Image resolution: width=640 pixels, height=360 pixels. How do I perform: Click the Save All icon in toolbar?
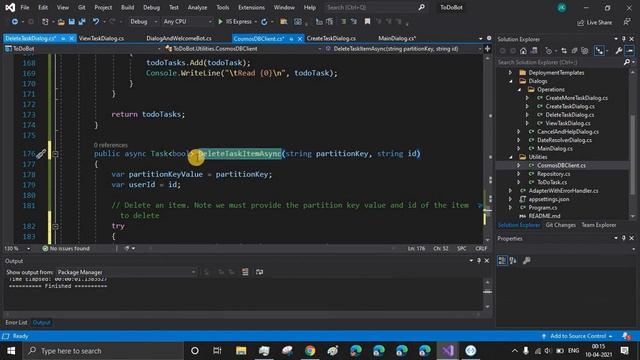[82, 22]
